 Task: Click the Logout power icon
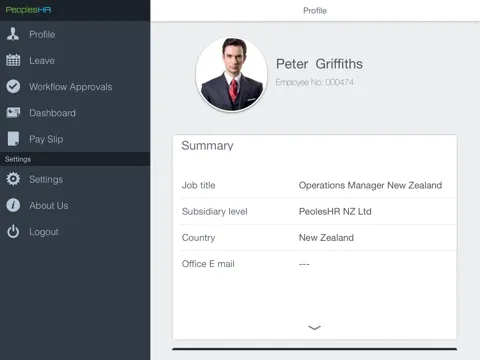point(13,232)
